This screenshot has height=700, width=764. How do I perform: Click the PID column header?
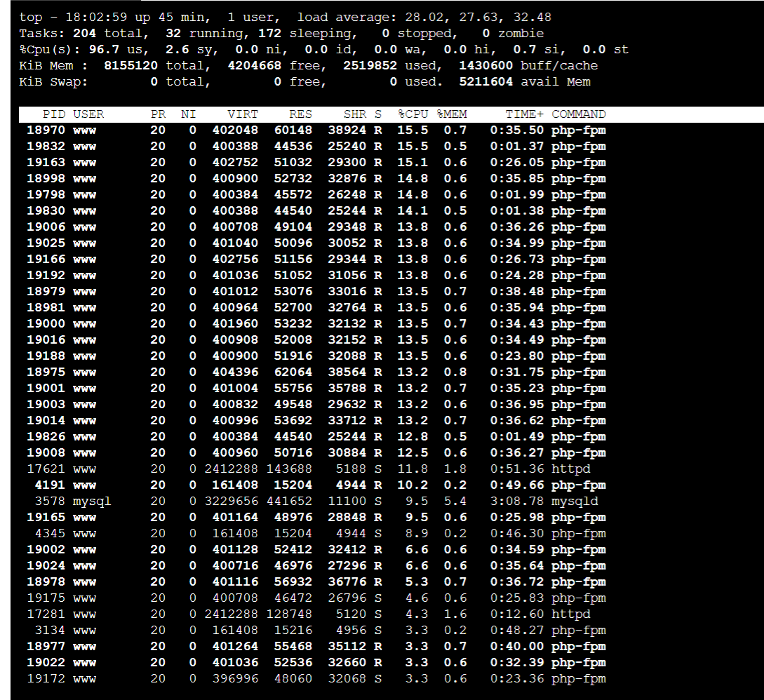(53, 114)
